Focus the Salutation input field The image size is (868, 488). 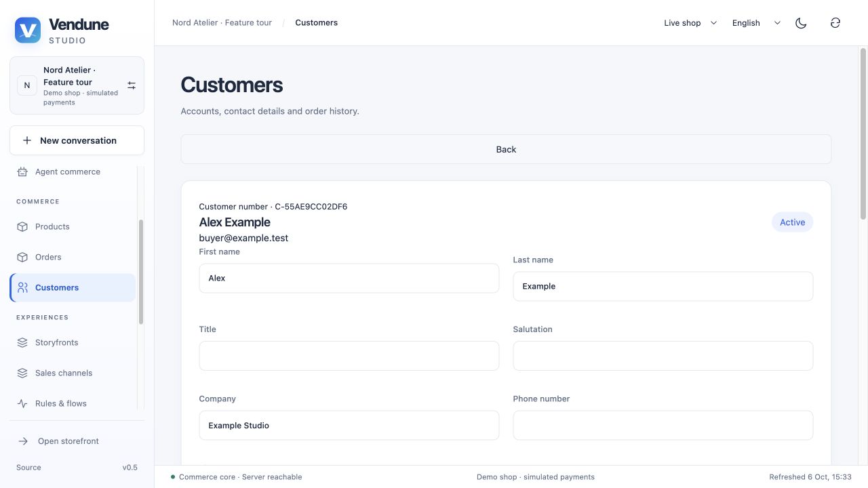pos(663,356)
